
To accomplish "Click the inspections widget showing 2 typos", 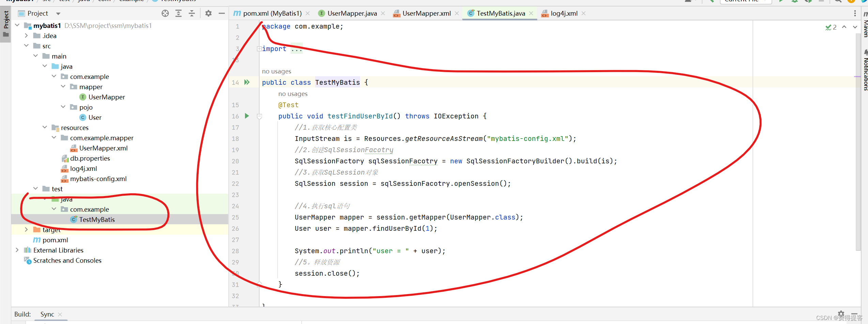I will [x=831, y=27].
